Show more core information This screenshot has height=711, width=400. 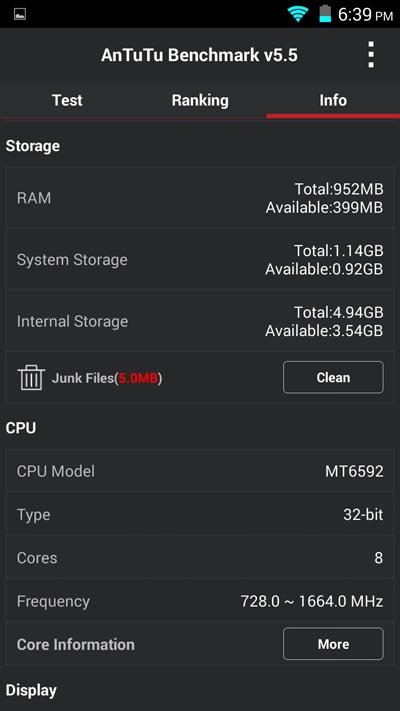coord(333,644)
